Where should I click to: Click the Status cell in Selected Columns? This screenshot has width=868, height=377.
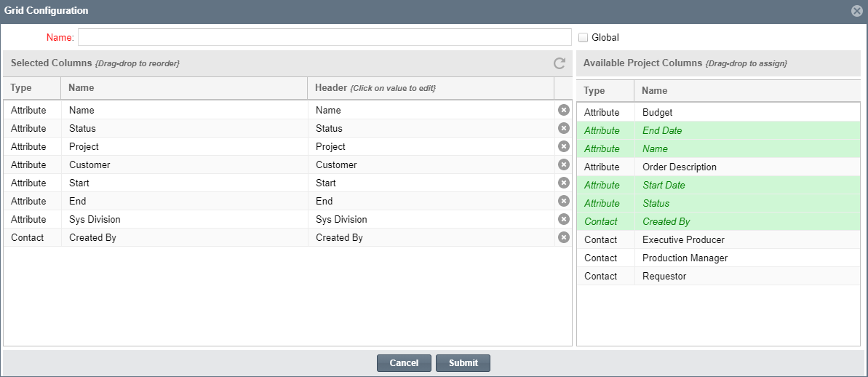pyautogui.click(x=184, y=128)
